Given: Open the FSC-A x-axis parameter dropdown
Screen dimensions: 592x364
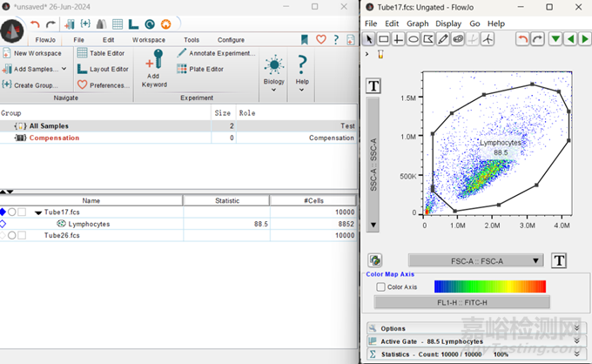Looking at the screenshot, I should click(474, 260).
